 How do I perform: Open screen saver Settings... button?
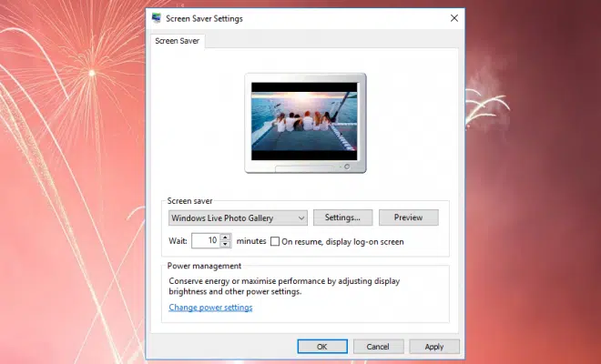(342, 217)
